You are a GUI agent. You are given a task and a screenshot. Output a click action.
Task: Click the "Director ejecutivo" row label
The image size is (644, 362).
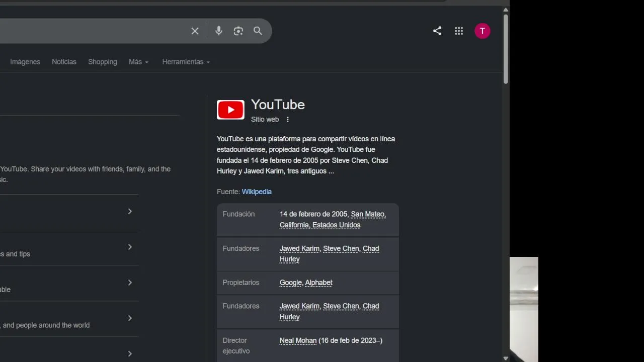pos(236,346)
